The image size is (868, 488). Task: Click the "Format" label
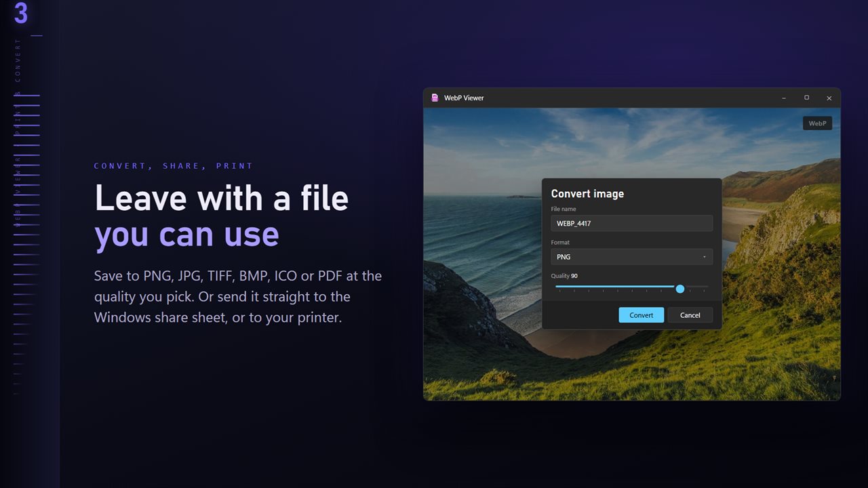click(560, 242)
